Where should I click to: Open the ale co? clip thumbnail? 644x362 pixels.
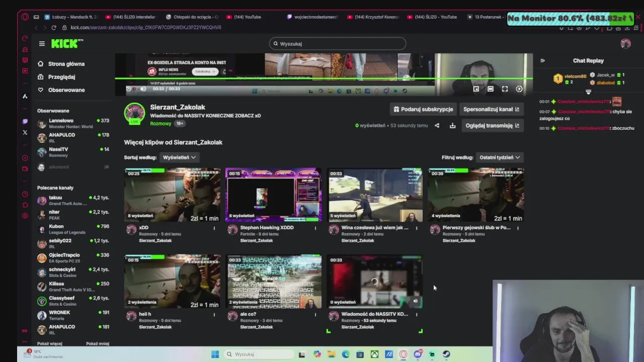tap(273, 282)
